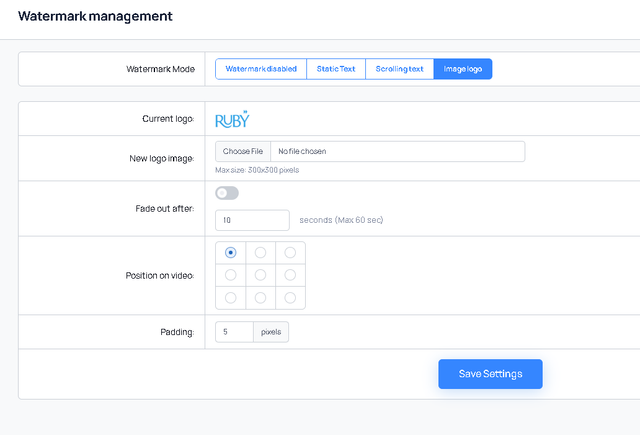Select middle-right video position

[x=290, y=275]
